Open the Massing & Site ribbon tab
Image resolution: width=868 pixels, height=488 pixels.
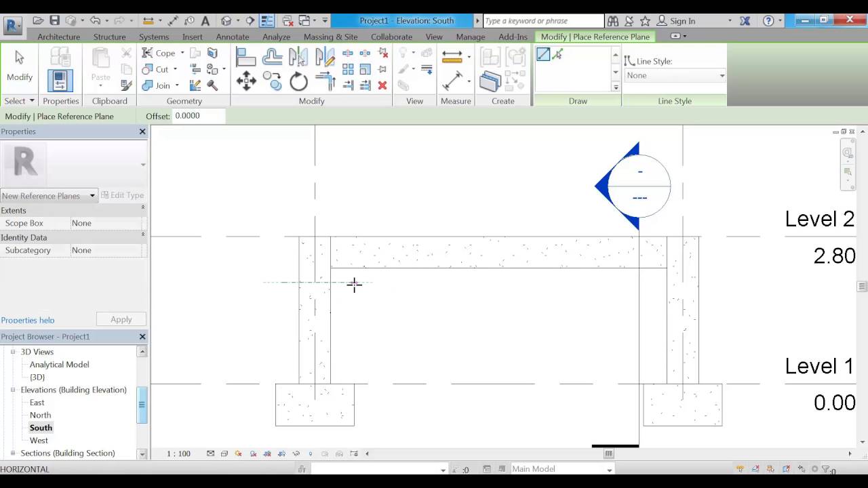tap(330, 37)
